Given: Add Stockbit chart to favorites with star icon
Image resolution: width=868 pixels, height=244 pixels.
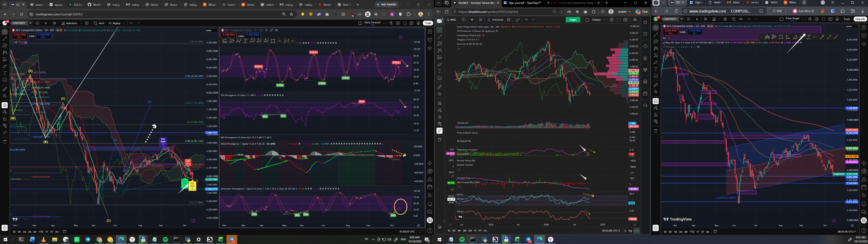Looking at the screenshot, I should pos(645,22).
